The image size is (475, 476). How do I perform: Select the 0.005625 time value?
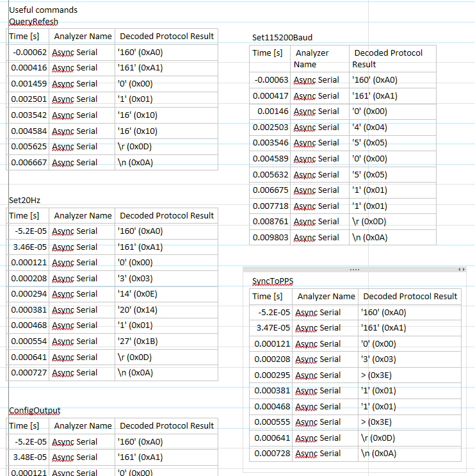[29, 147]
